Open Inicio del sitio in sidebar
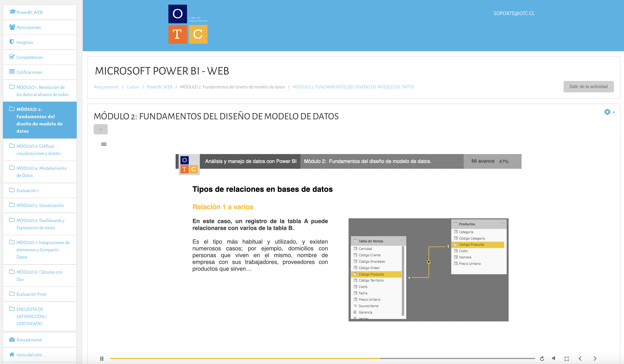This screenshot has height=364, width=624. [40, 355]
